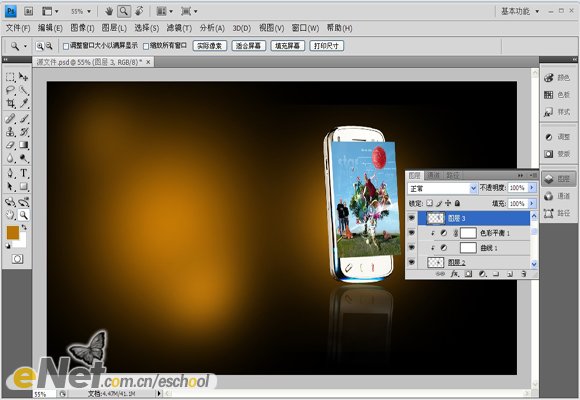Open the 文件(F) menu

tap(18, 28)
